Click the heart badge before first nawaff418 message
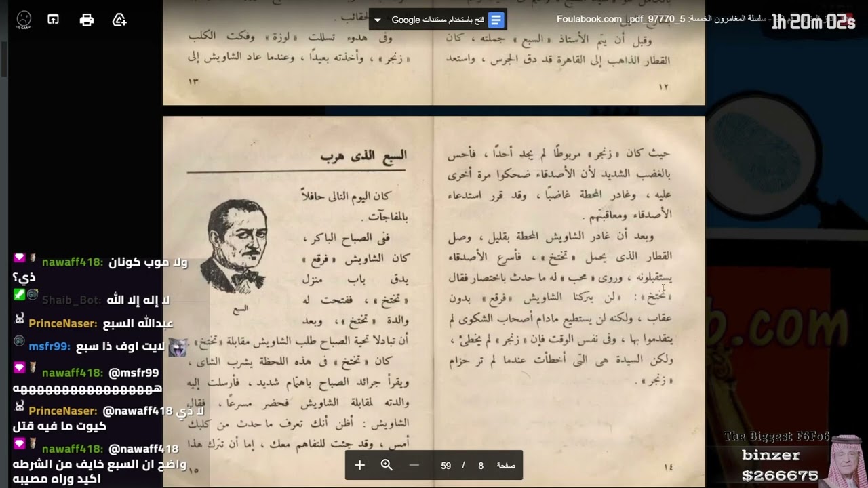Screen dimensions: 868x488 19,258
